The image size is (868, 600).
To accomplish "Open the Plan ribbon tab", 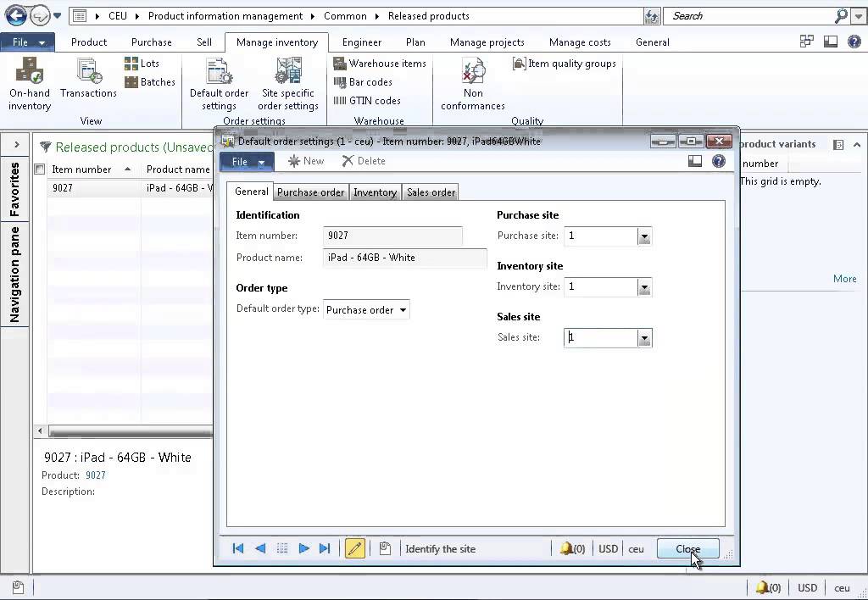I will point(415,42).
